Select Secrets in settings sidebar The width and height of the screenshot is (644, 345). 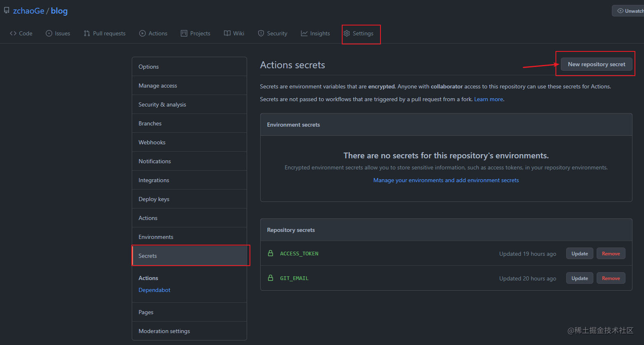[189, 256]
